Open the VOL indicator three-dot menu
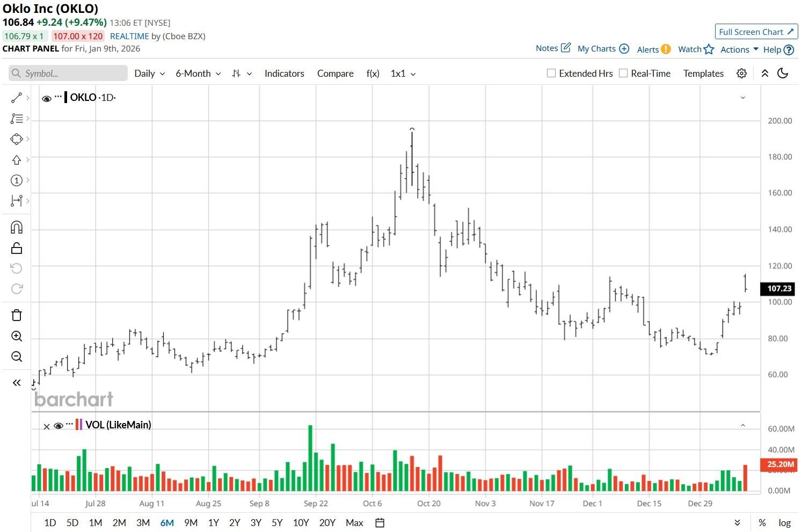 click(69, 424)
